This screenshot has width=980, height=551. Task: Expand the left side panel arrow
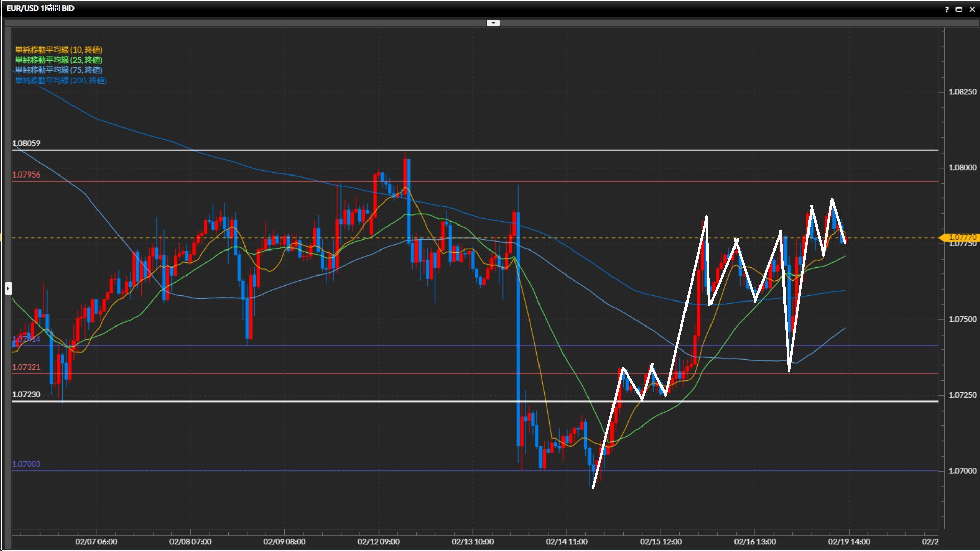(x=8, y=289)
